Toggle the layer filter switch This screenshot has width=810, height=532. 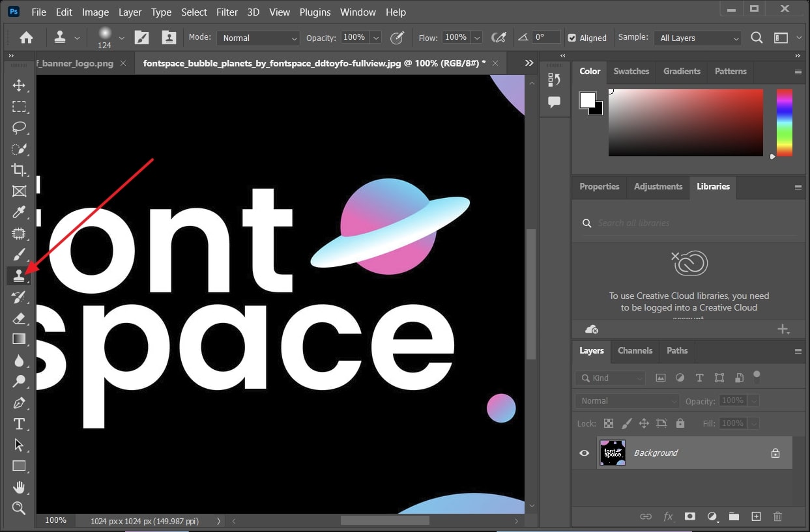pyautogui.click(x=757, y=376)
